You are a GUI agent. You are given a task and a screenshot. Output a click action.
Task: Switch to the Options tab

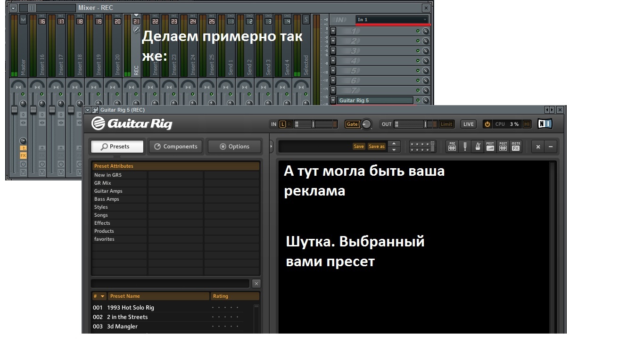point(234,147)
